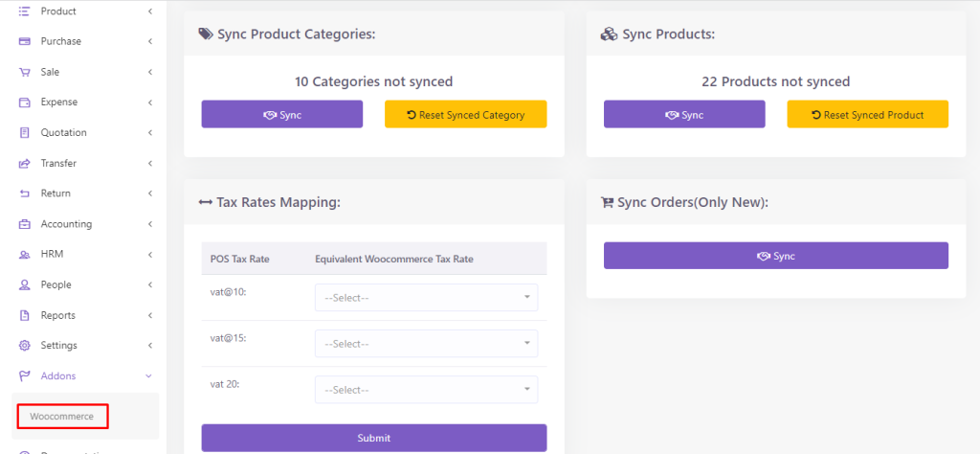The height and width of the screenshot is (454, 980).
Task: Open the vat 20 Woocommerce tax rate dropdown
Action: click(426, 390)
